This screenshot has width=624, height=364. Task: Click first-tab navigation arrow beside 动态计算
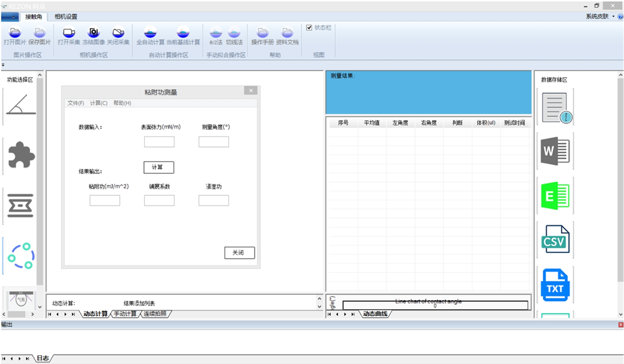[x=50, y=314]
